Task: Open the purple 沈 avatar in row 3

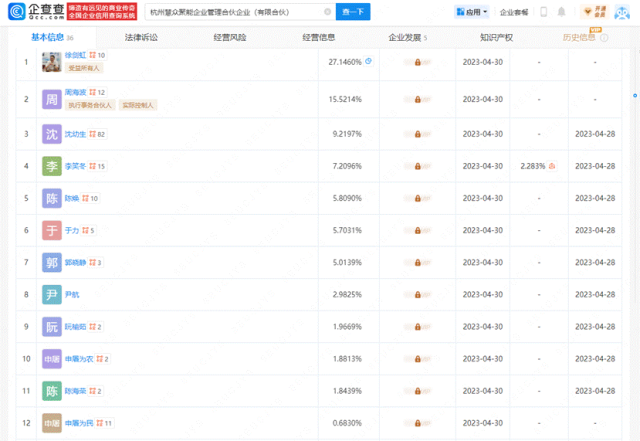Action: 52,134
